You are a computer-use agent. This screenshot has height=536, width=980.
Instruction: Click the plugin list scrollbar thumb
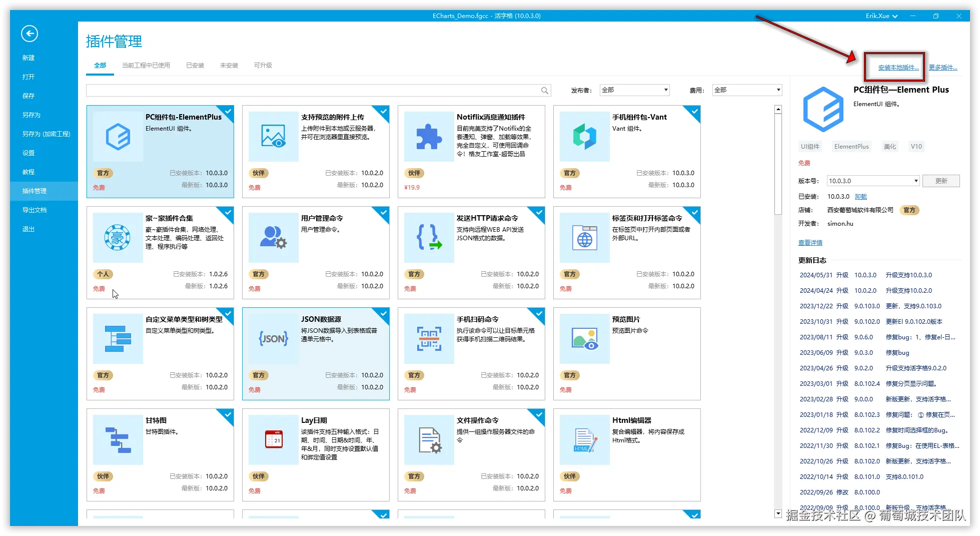[778, 164]
